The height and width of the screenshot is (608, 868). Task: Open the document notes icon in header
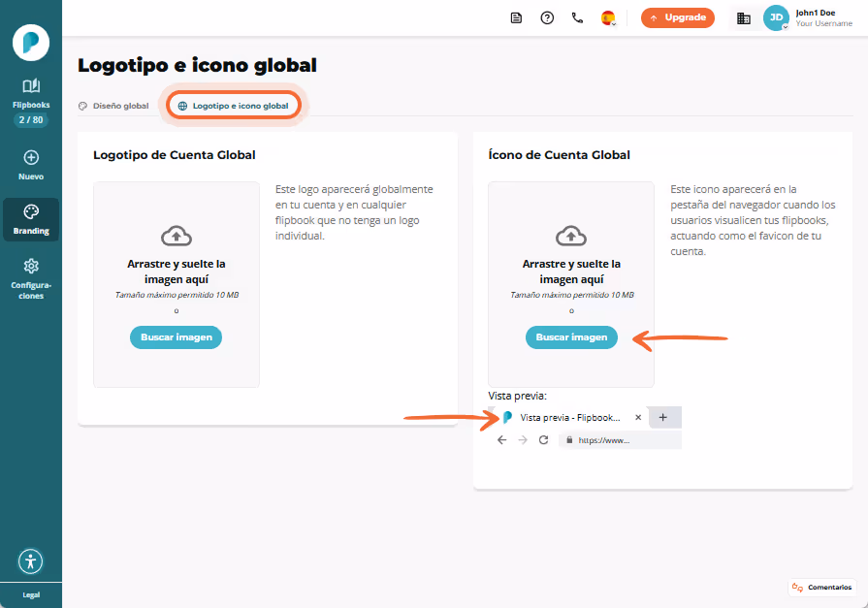click(x=516, y=18)
